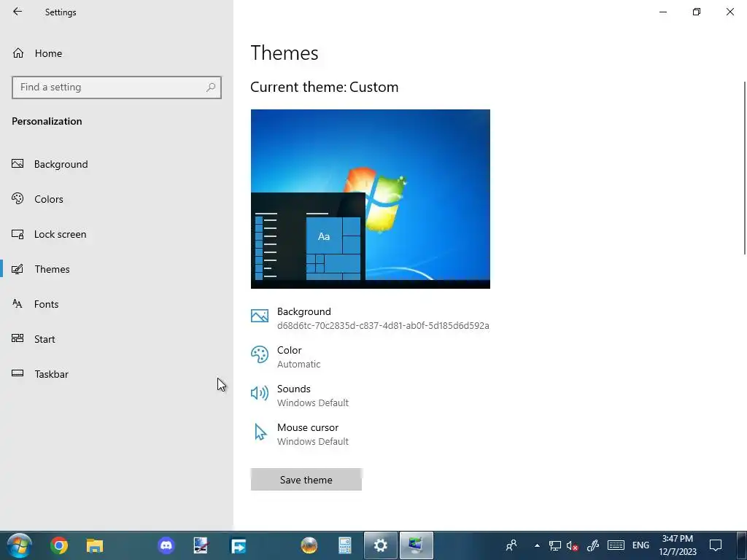Open the touch keyboard tray icon
Image resolution: width=747 pixels, height=560 pixels.
pyautogui.click(x=616, y=545)
